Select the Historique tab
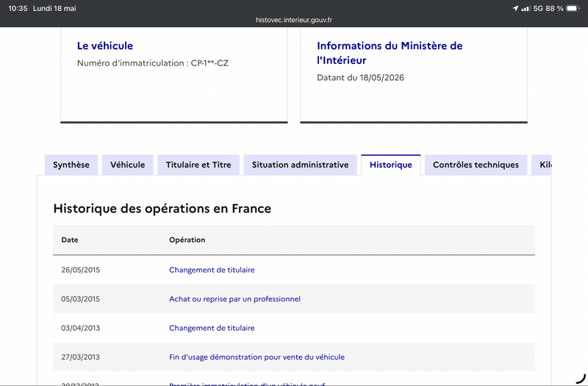Screen dimensions: 588x386 [x=391, y=165]
